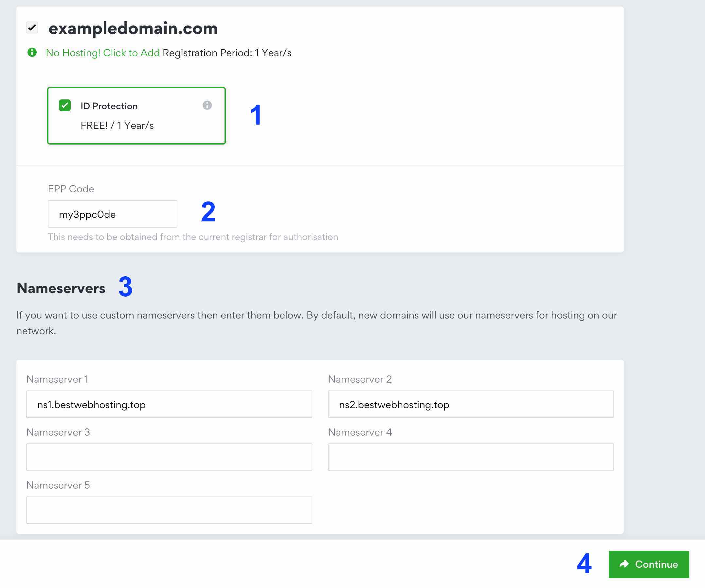Show ID Protection info tooltip icon
The image size is (705, 588).
[x=207, y=105]
